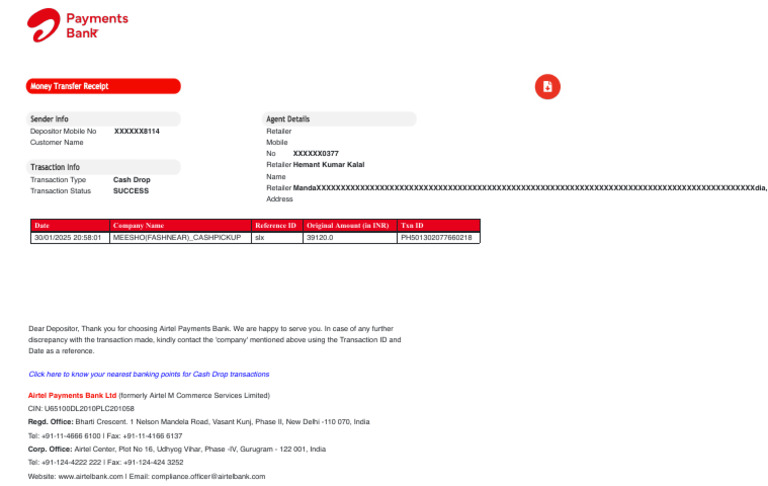Select the Txn ID cell PH501302077660218
This screenshot has height=486, width=768.
[438, 238]
